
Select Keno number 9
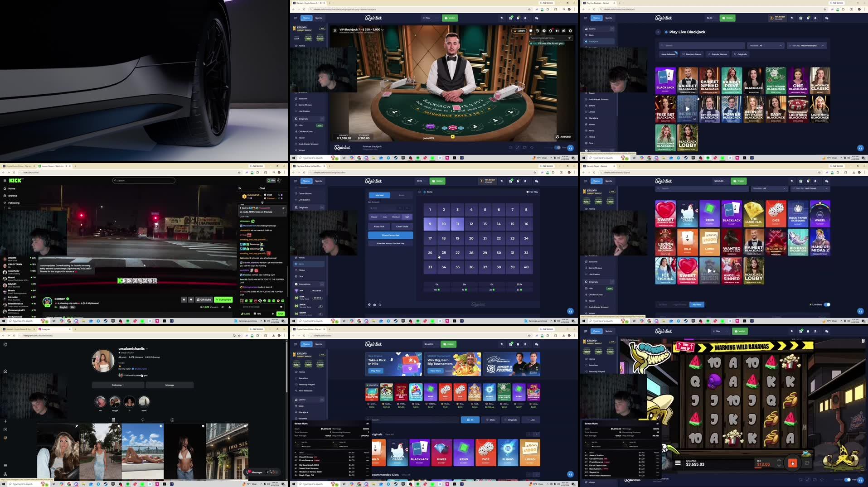point(430,224)
